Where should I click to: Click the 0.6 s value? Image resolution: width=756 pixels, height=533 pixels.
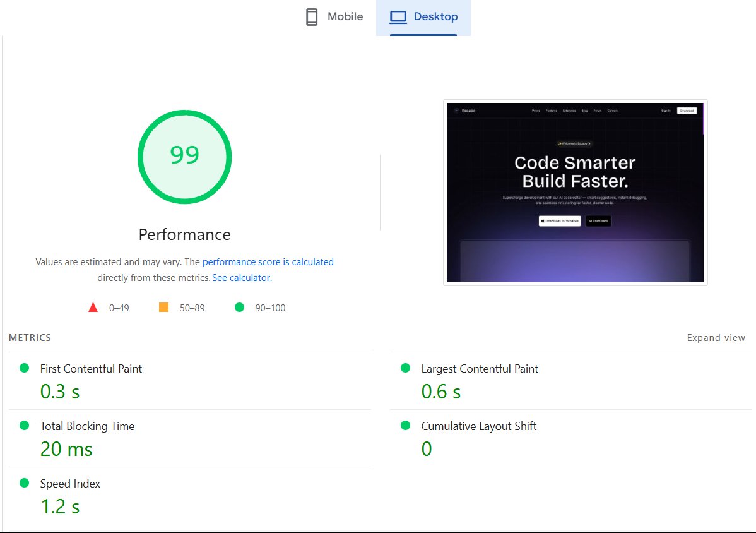[x=441, y=392]
